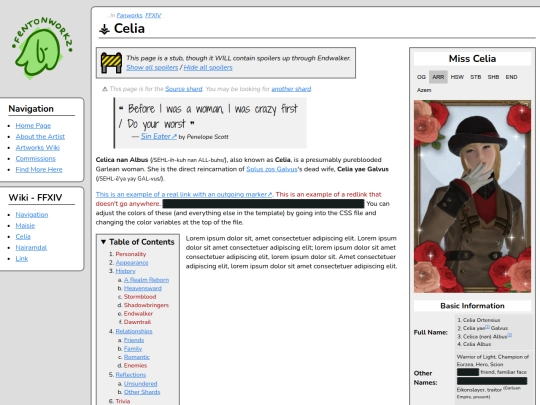The height and width of the screenshot is (405, 540).
Task: Jump to Enemies subsection
Action: pyautogui.click(x=135, y=365)
